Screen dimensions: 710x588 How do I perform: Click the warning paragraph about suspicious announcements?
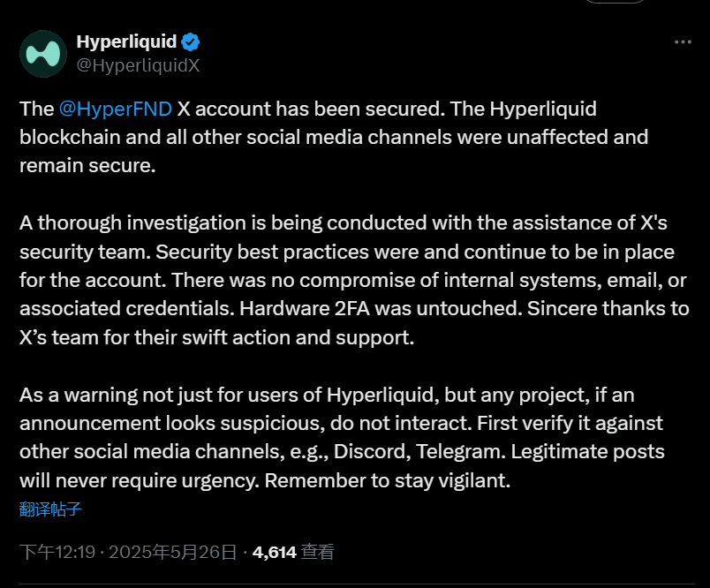click(342, 437)
